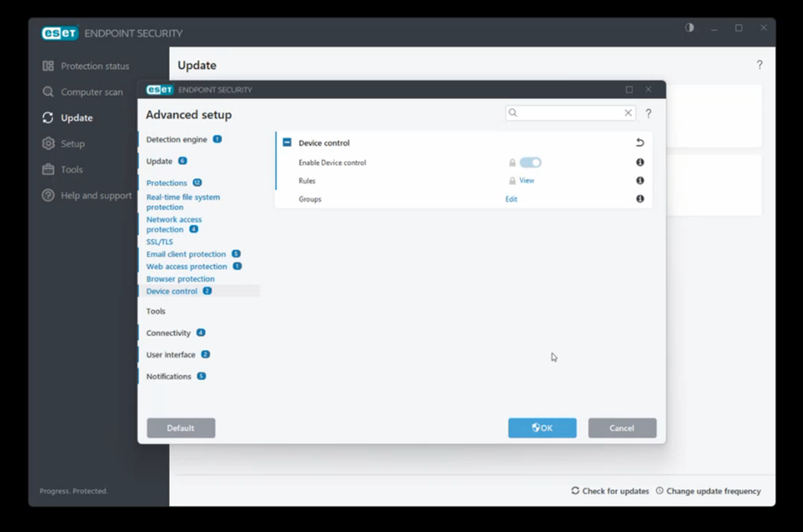Click the Change update frequency clock icon

tap(659, 490)
